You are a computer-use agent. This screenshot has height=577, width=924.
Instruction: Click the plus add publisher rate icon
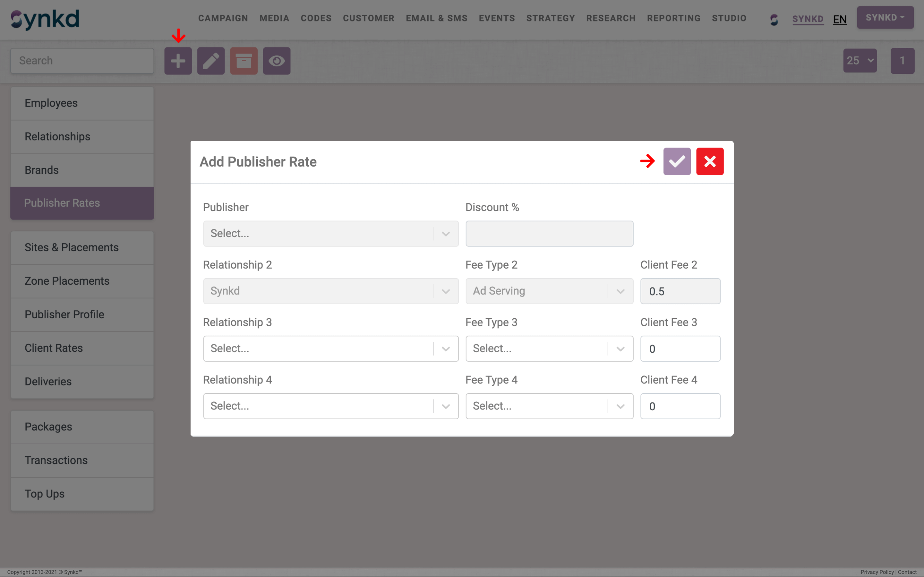coord(178,61)
